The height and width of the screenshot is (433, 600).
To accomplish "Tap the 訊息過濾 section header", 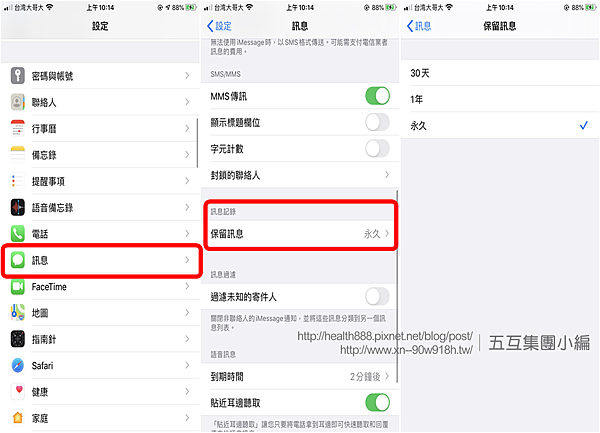I will pyautogui.click(x=223, y=275).
